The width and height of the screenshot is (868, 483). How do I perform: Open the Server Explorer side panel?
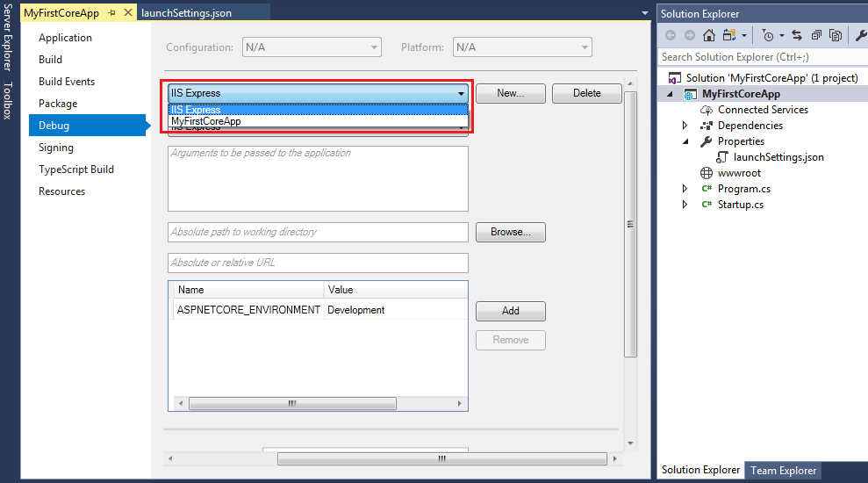tap(7, 37)
